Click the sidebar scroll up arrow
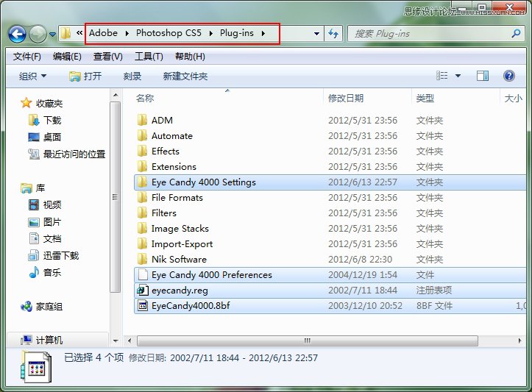The image size is (532, 392). pos(116,96)
